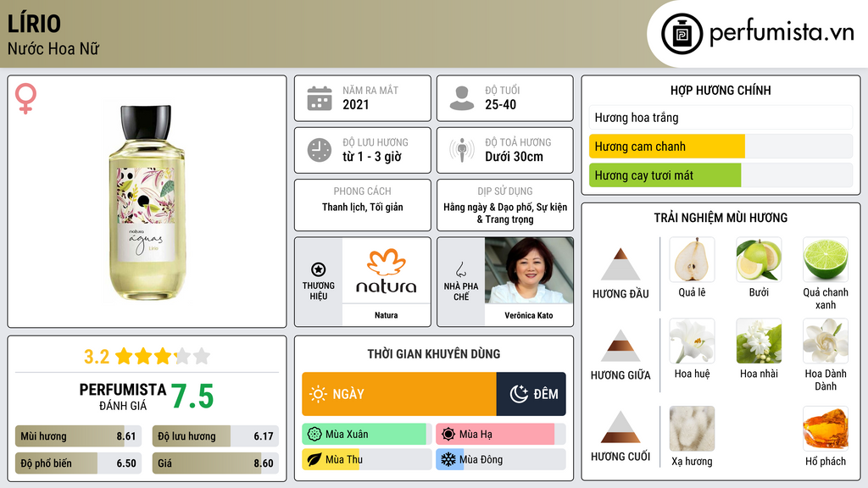Click the Natura brand logo
Image resolution: width=868 pixels, height=488 pixels.
pyautogui.click(x=387, y=270)
